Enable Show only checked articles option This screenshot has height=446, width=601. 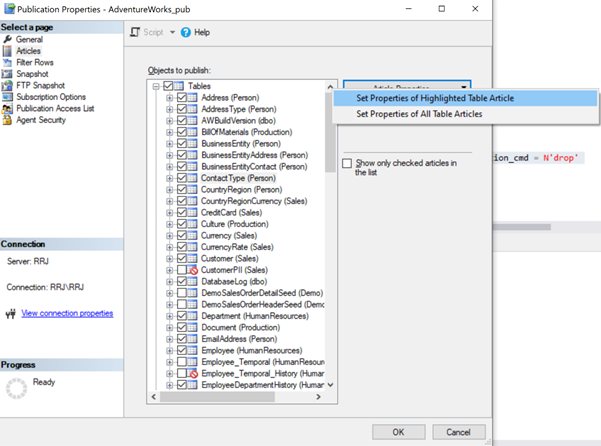coord(347,163)
